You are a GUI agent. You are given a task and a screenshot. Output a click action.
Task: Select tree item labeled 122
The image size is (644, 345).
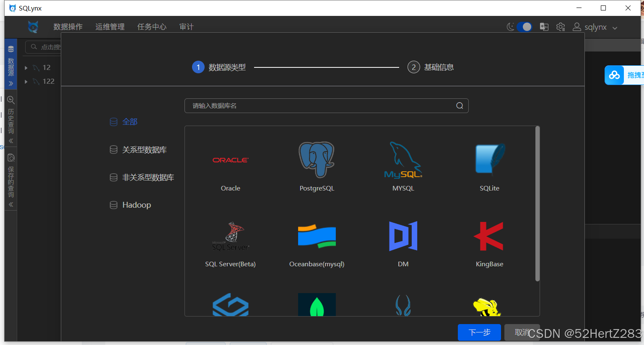coord(49,82)
